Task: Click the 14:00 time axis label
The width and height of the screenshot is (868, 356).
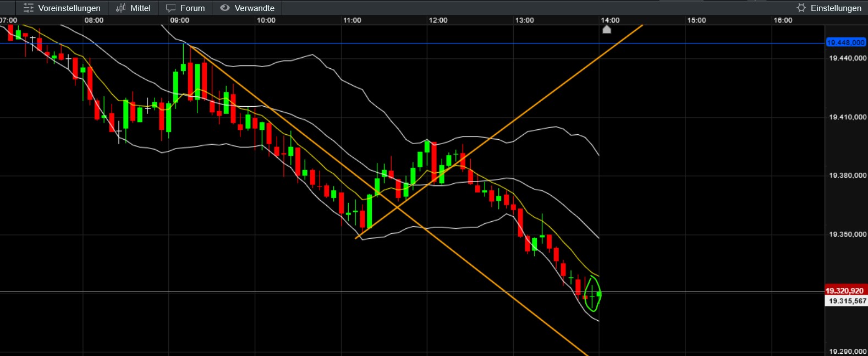Action: (x=610, y=20)
